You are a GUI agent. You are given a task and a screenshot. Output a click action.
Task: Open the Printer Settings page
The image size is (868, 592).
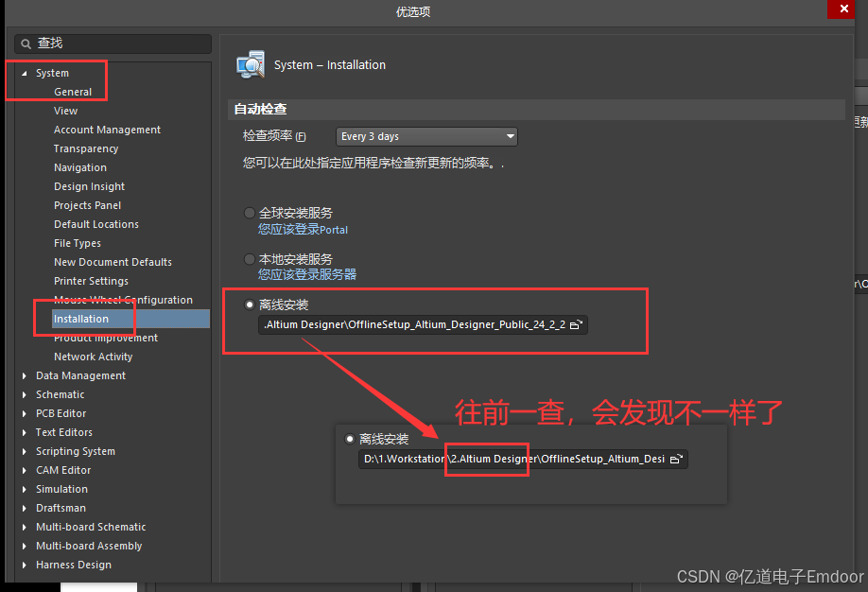[91, 281]
